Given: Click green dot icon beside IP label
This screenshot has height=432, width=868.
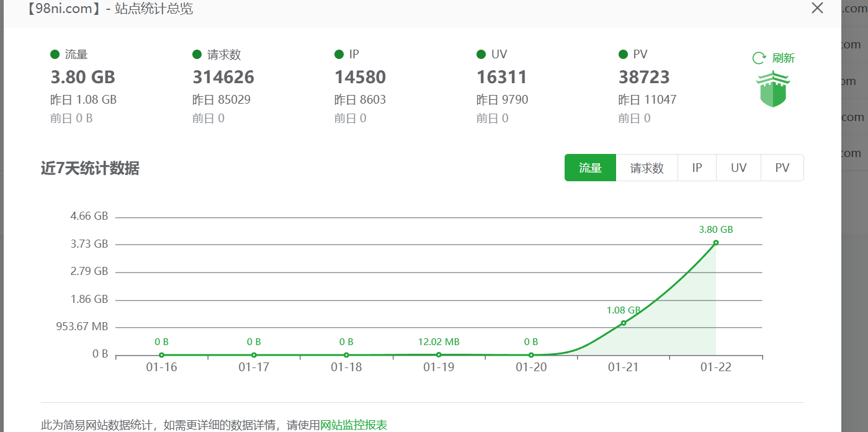Looking at the screenshot, I should (x=339, y=54).
